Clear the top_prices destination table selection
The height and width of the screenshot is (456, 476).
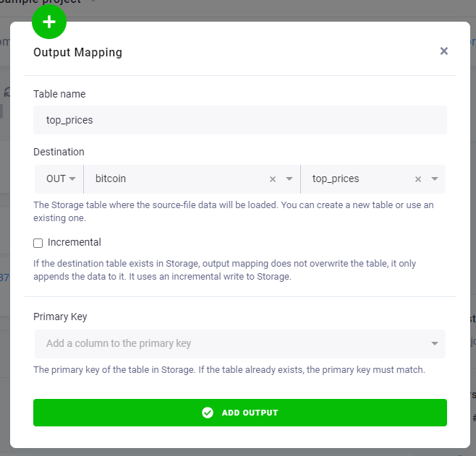(418, 179)
